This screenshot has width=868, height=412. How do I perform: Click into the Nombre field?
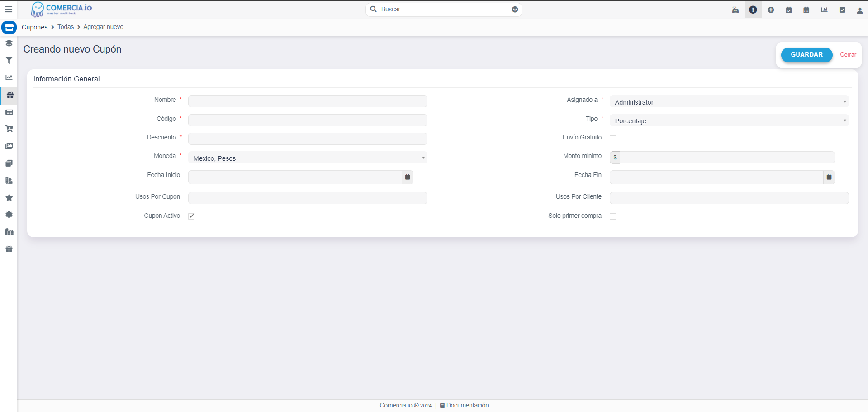point(308,101)
